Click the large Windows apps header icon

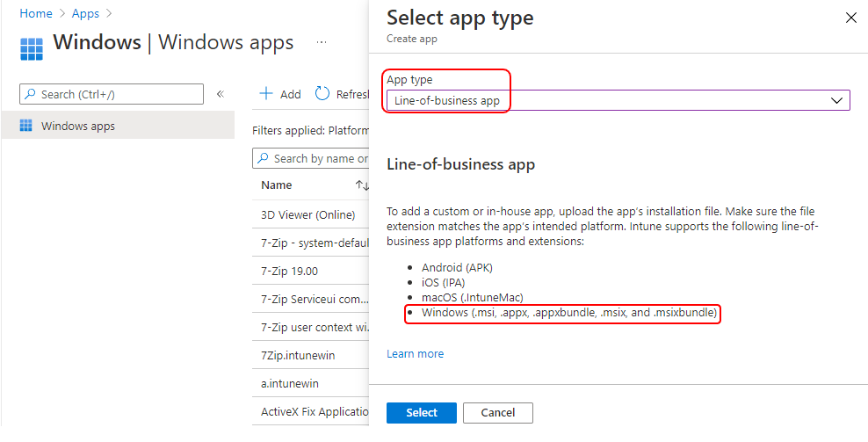coord(32,48)
